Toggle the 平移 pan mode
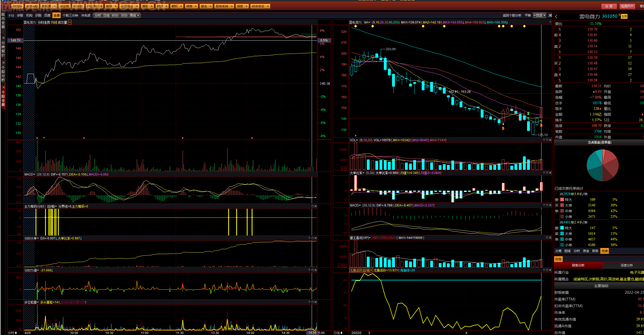644x335 pixels. [528, 15]
